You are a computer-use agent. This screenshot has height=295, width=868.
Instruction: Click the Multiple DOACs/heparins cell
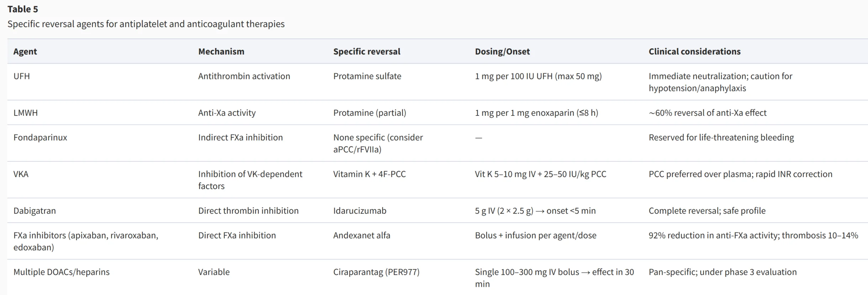point(62,272)
